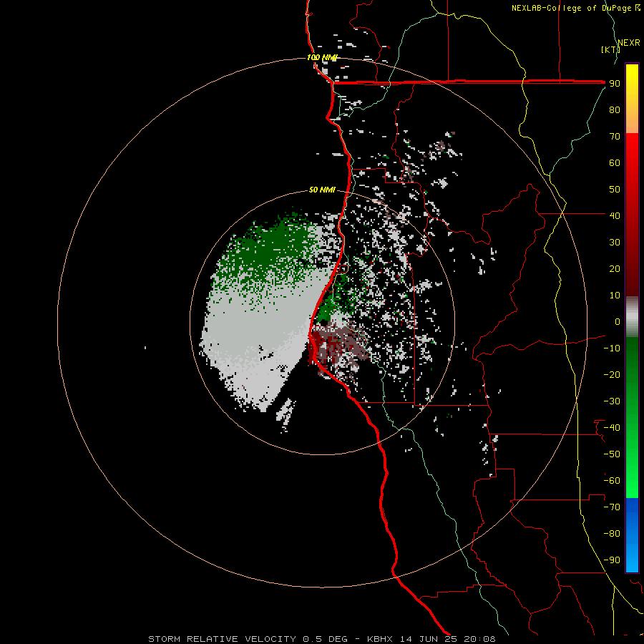Image resolution: width=644 pixels, height=644 pixels.
Task: Click the yellow top segment of color bar
Action: pyautogui.click(x=632, y=99)
